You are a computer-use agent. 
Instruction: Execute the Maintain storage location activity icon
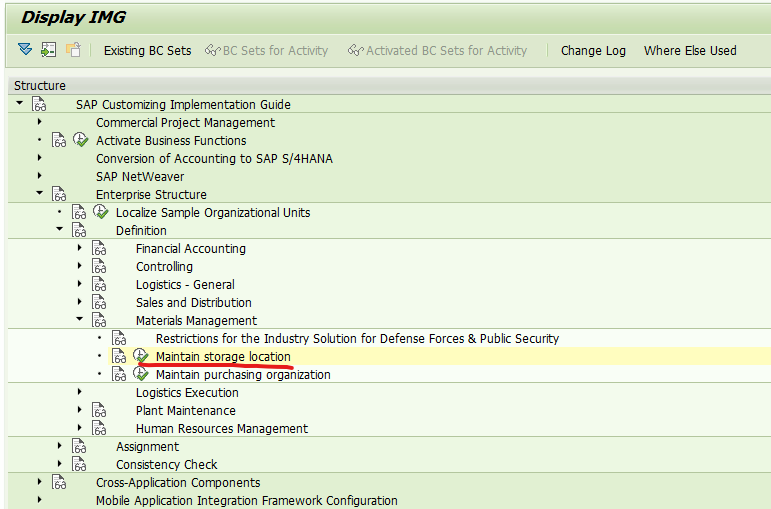pos(141,356)
